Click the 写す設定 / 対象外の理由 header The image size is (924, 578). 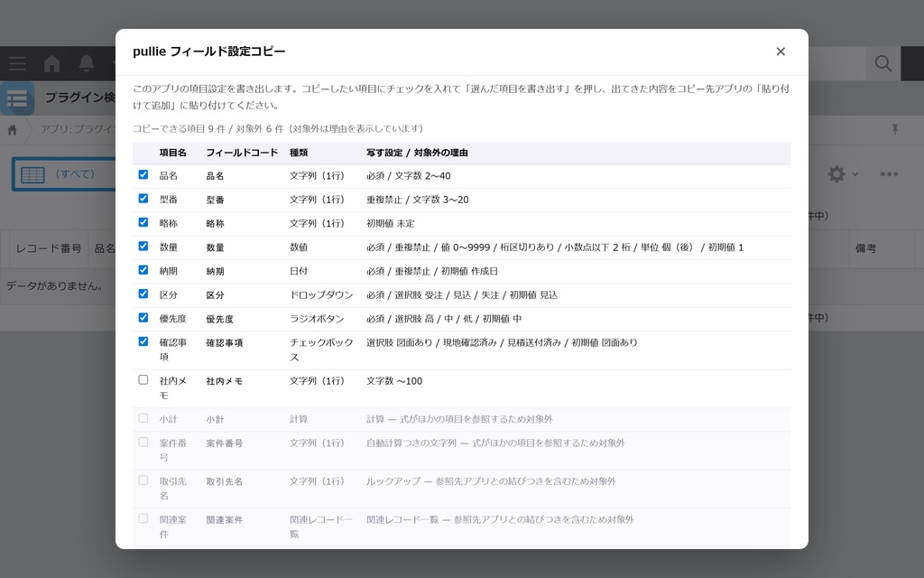tap(417, 153)
